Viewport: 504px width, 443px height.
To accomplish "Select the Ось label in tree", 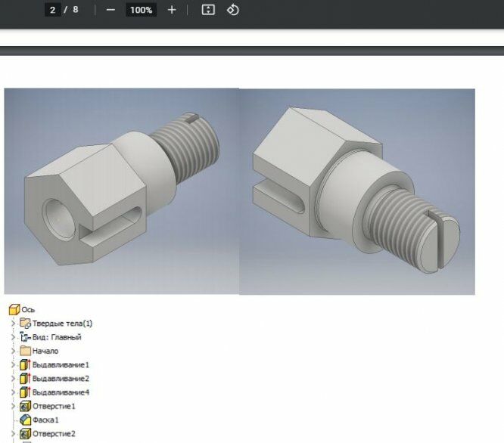I will tap(28, 310).
